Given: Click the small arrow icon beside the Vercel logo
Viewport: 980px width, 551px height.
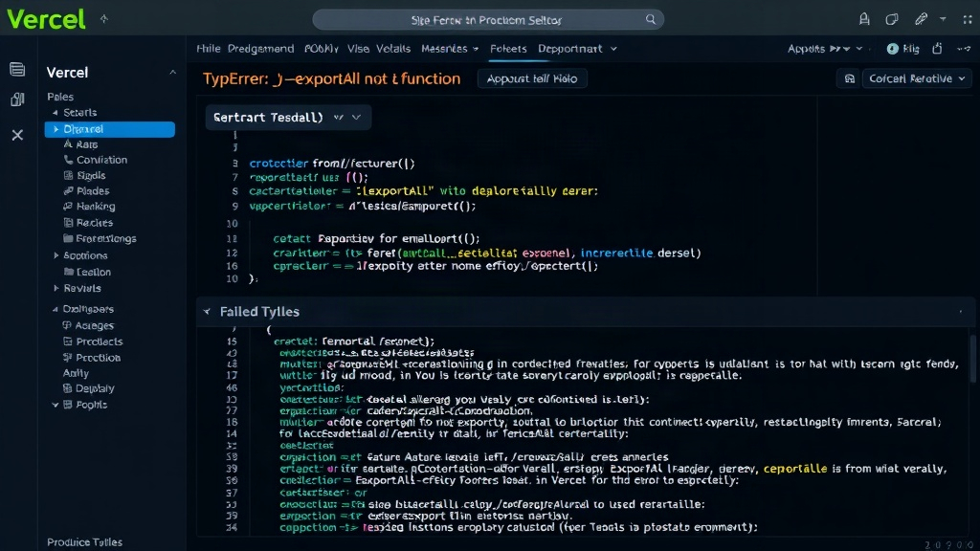Looking at the screenshot, I should (104, 19).
